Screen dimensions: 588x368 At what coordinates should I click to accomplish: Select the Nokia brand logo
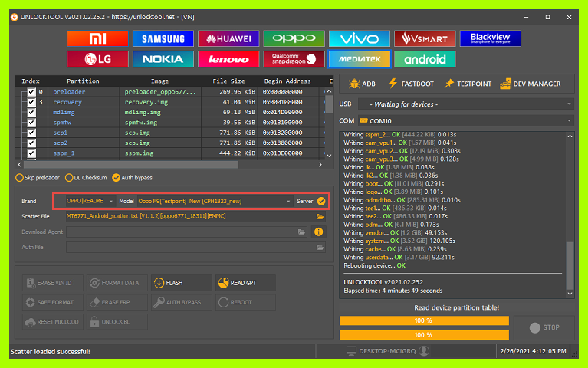(163, 59)
